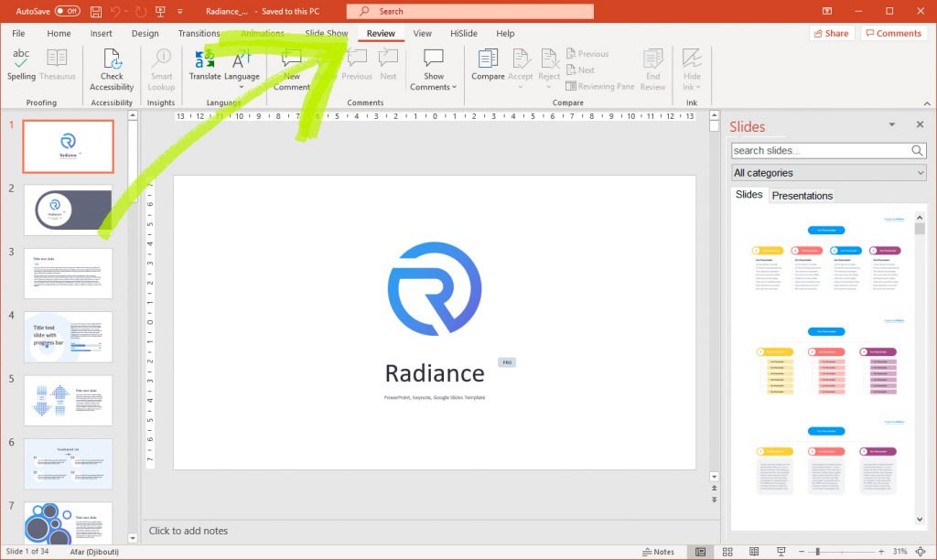Open the Language options
937x560 pixels.
pyautogui.click(x=242, y=70)
